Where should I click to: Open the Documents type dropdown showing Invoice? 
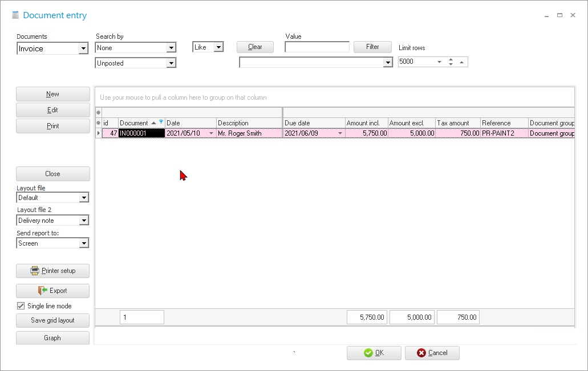coord(83,49)
